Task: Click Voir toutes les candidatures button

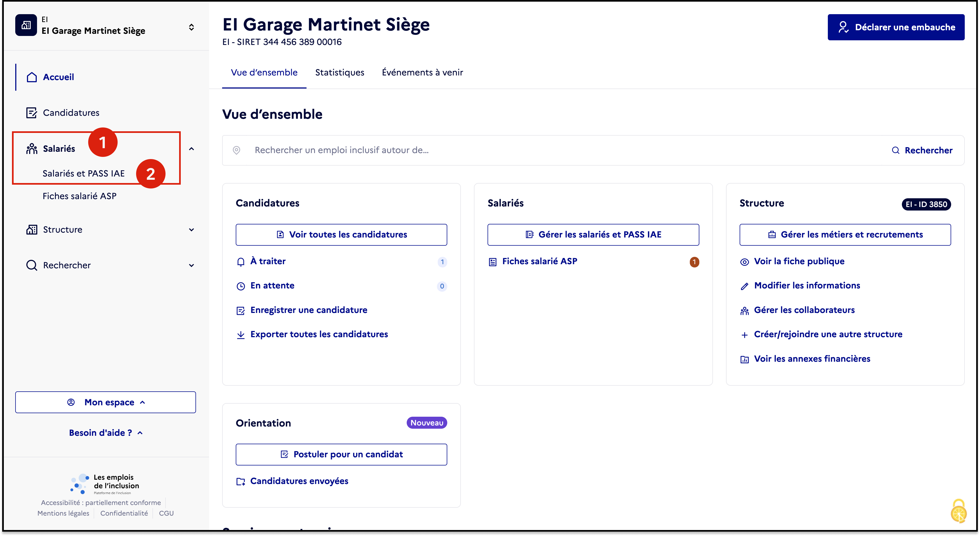Action: pyautogui.click(x=341, y=234)
